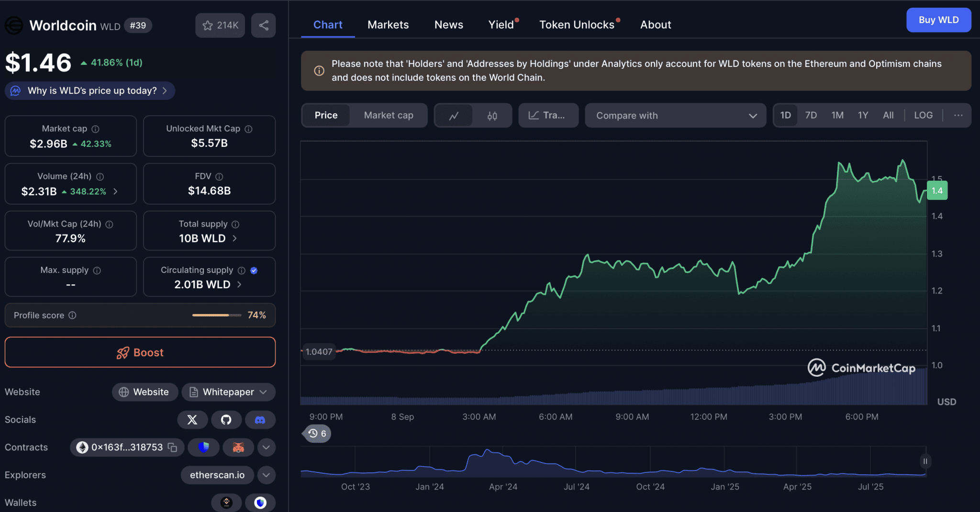The height and width of the screenshot is (512, 980).
Task: Copy the contract address 0x163f...318753
Action: click(x=173, y=447)
